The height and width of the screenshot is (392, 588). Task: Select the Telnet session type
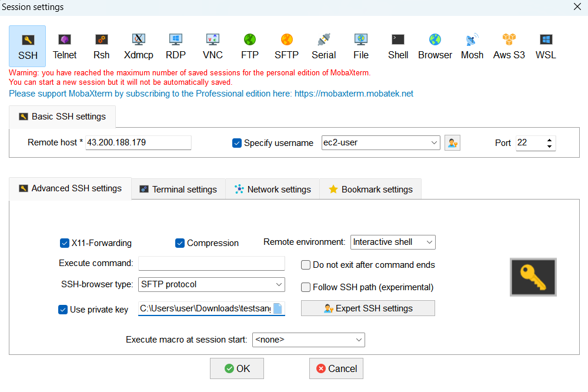[65, 46]
